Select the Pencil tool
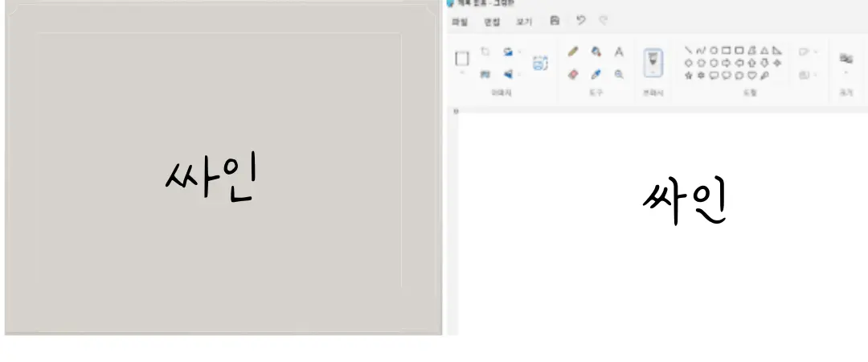The height and width of the screenshot is (362, 868). (x=573, y=51)
